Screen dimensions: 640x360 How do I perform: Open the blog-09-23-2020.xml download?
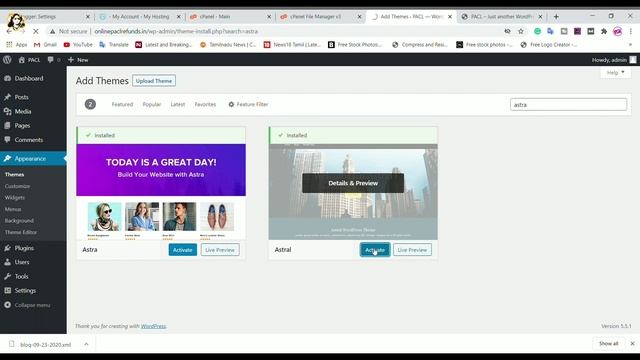[x=46, y=344]
